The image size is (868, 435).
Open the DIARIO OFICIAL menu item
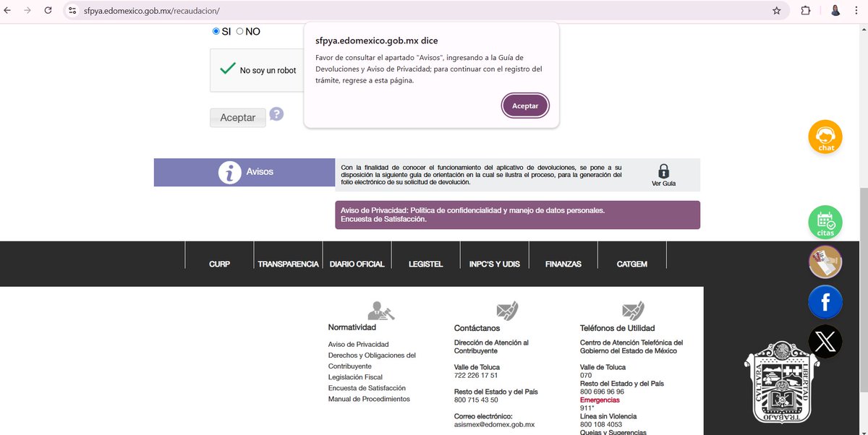pos(357,264)
